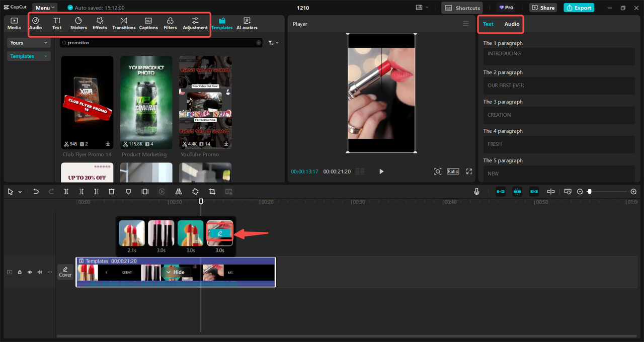Start voice recording with microphone icon
The width and height of the screenshot is (644, 342).
476,192
